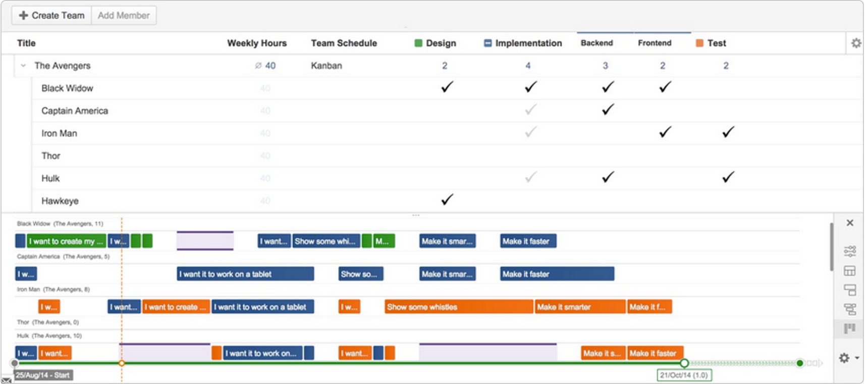868x384 pixels.
Task: Click the envelope icon at the bottom left
Action: [6, 380]
